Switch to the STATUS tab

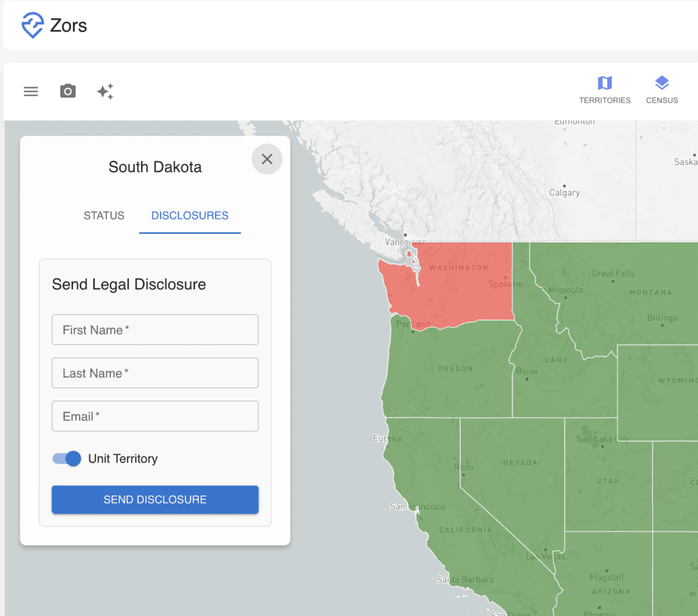[104, 215]
